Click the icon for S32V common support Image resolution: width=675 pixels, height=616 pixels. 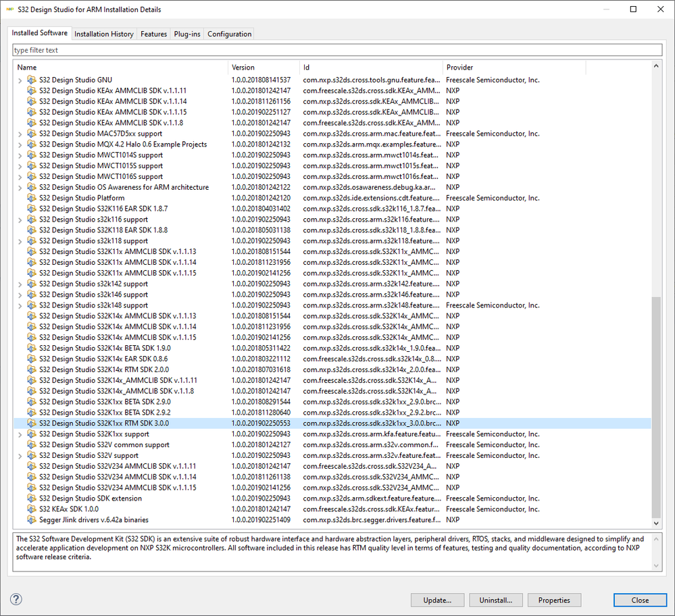[x=32, y=444]
